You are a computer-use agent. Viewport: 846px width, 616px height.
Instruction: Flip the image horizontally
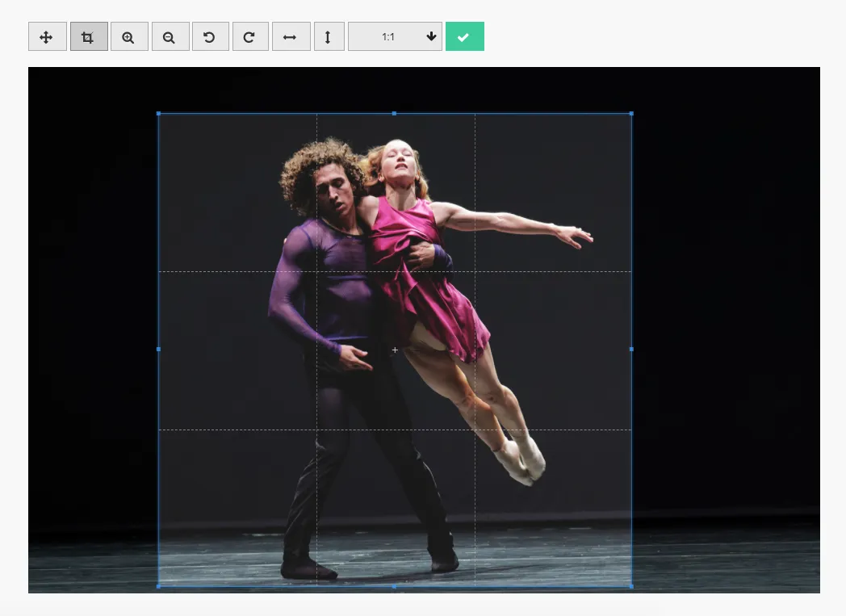[x=291, y=36]
